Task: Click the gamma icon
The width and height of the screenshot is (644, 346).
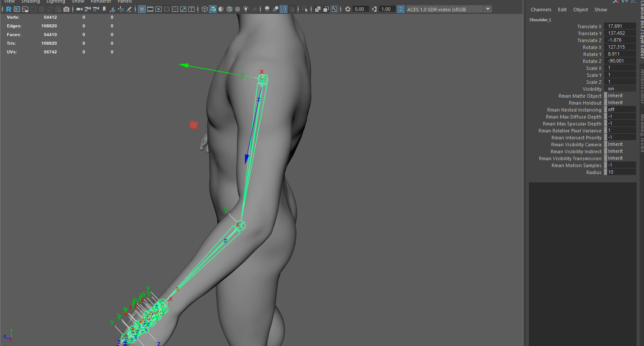Action: click(374, 9)
